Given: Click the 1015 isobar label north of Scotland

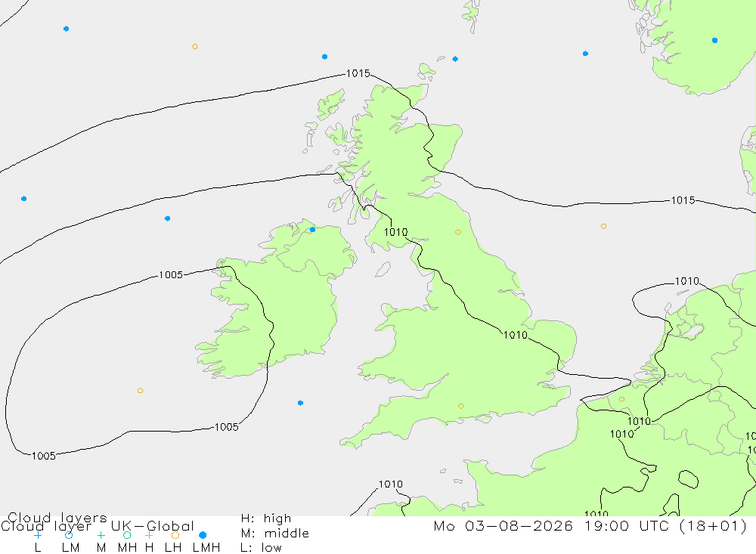Looking at the screenshot, I should point(358,73).
